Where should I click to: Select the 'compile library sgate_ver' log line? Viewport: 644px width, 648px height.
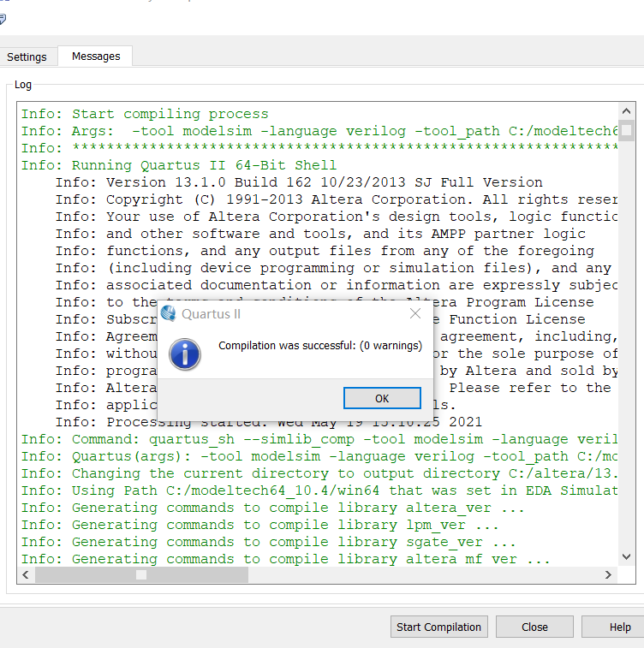coord(269,542)
